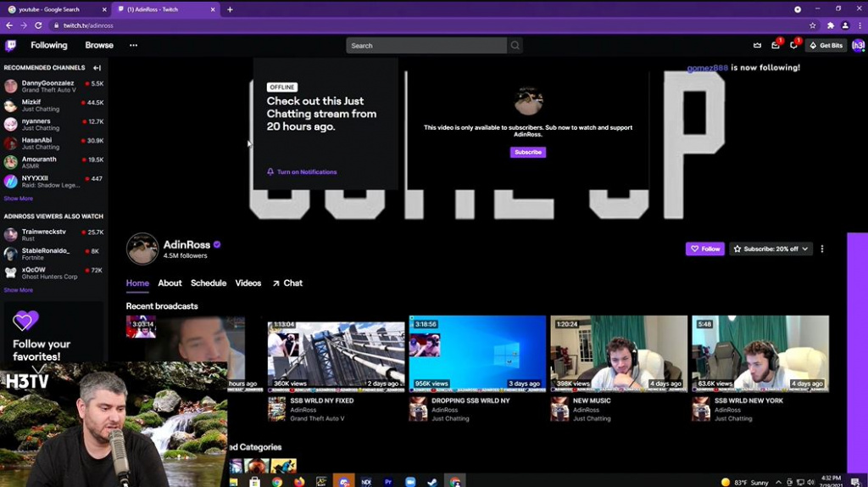This screenshot has width=868, height=487.
Task: Focus the Twitch search field
Action: (426, 46)
